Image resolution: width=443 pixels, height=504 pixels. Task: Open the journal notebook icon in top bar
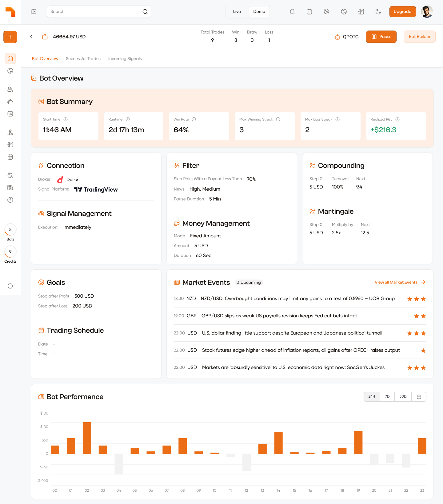point(361,12)
